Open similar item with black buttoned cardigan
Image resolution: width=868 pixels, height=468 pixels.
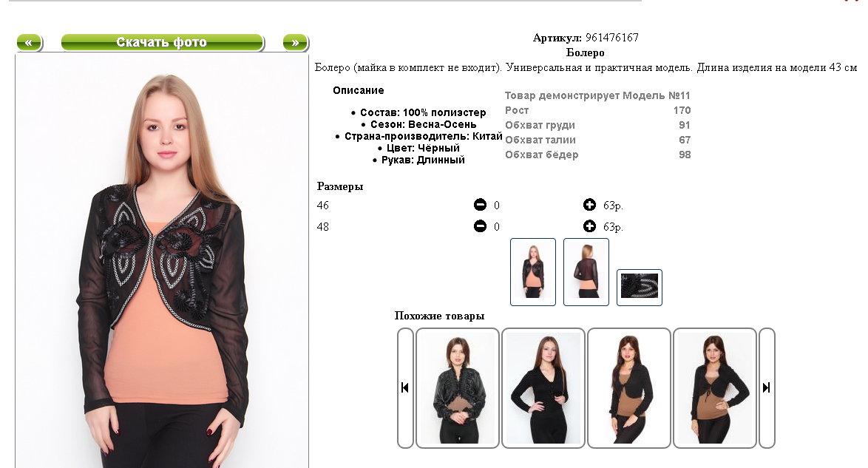[x=543, y=387]
